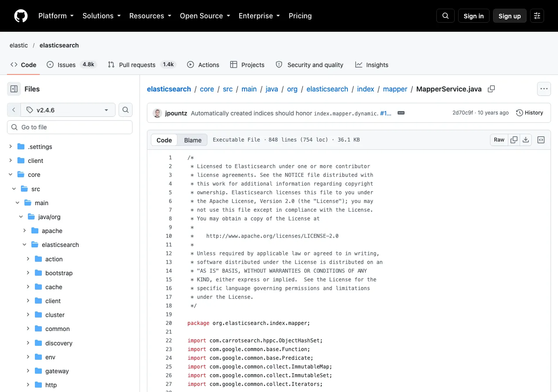The image size is (558, 392).
Task: Copy the MapperService.java file path
Action: [x=491, y=89]
